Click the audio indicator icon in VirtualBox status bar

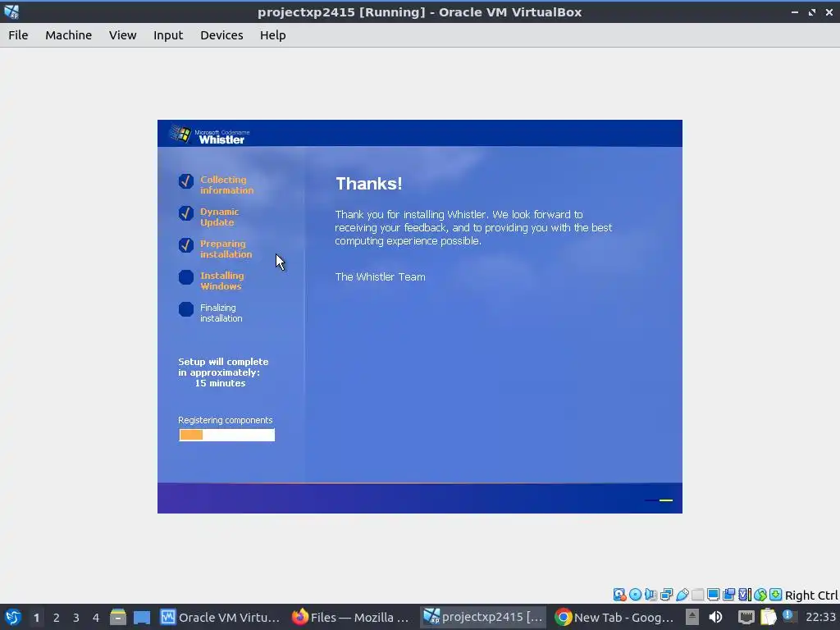651,595
